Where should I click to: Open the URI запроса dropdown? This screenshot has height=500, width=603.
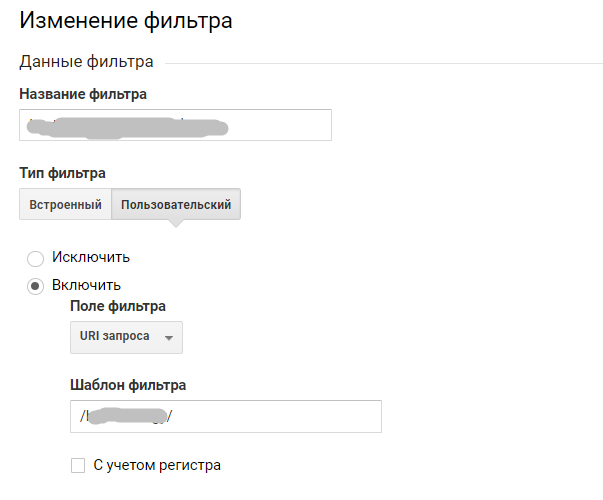coord(126,337)
